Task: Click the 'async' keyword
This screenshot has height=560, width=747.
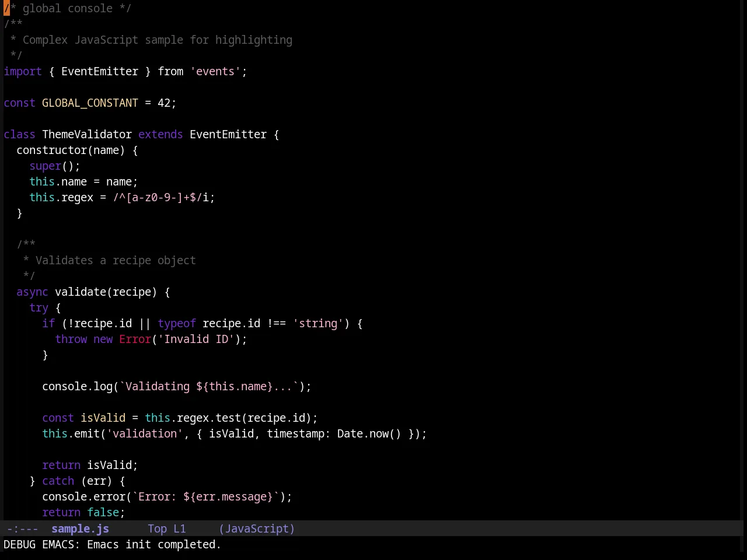Action: tap(32, 292)
